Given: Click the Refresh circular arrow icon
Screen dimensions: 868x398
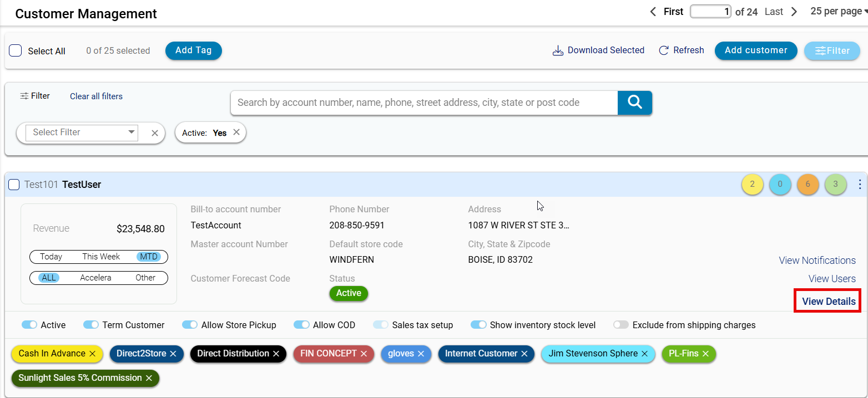Looking at the screenshot, I should 664,50.
